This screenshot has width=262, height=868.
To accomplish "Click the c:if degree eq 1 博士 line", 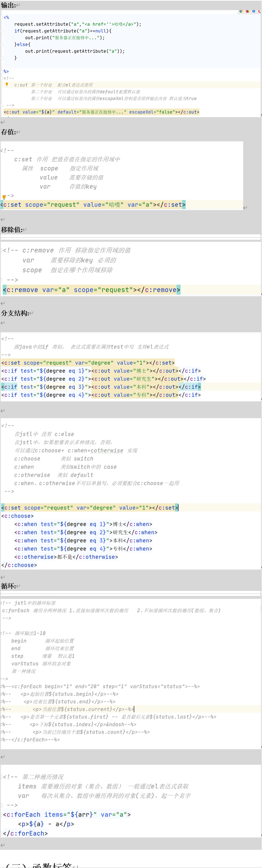I will 101,371.
